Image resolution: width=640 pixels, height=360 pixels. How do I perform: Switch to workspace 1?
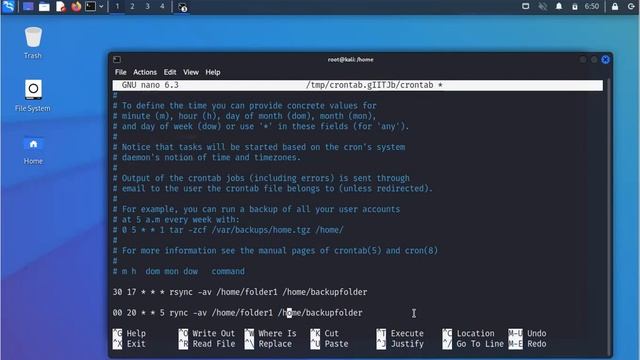[x=117, y=7]
